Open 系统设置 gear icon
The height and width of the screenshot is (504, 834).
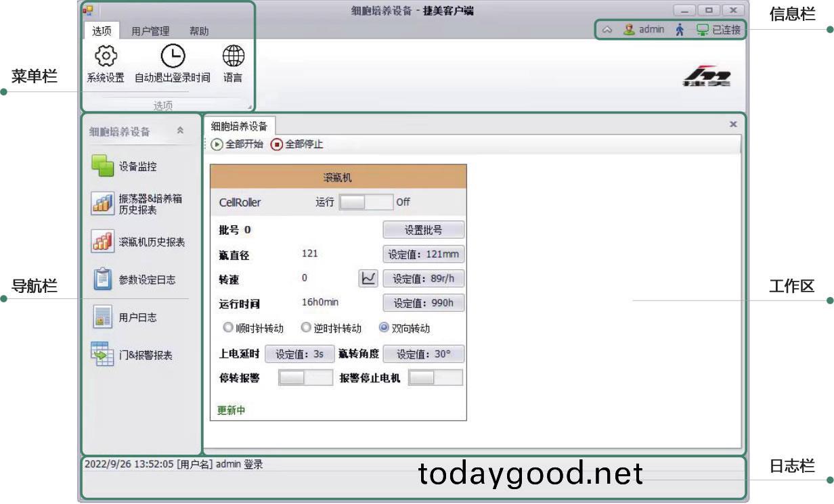[x=105, y=56]
